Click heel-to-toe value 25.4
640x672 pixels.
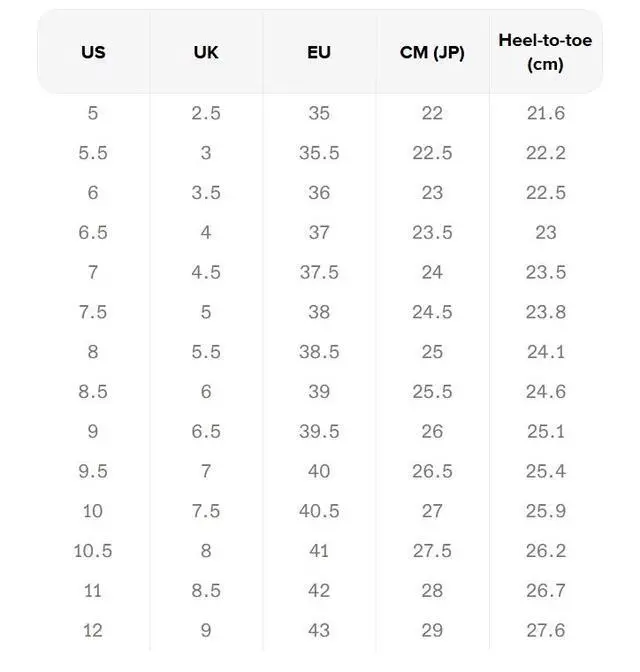coord(546,471)
